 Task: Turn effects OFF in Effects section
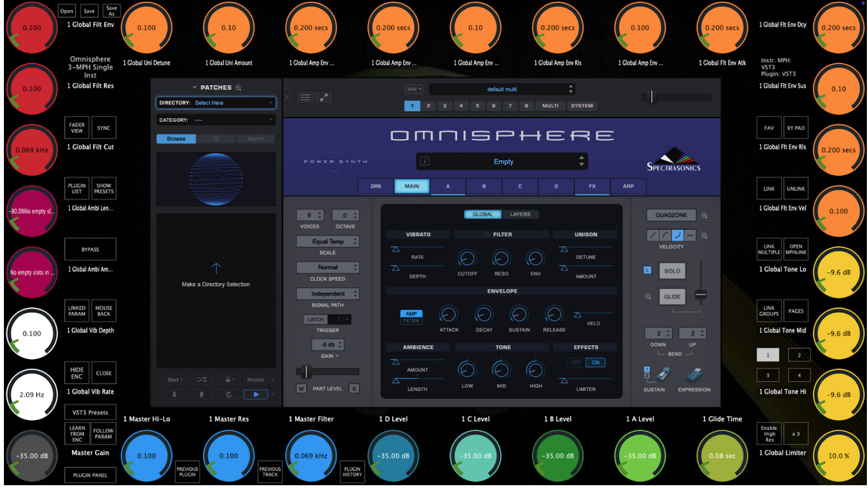pyautogui.click(x=576, y=362)
